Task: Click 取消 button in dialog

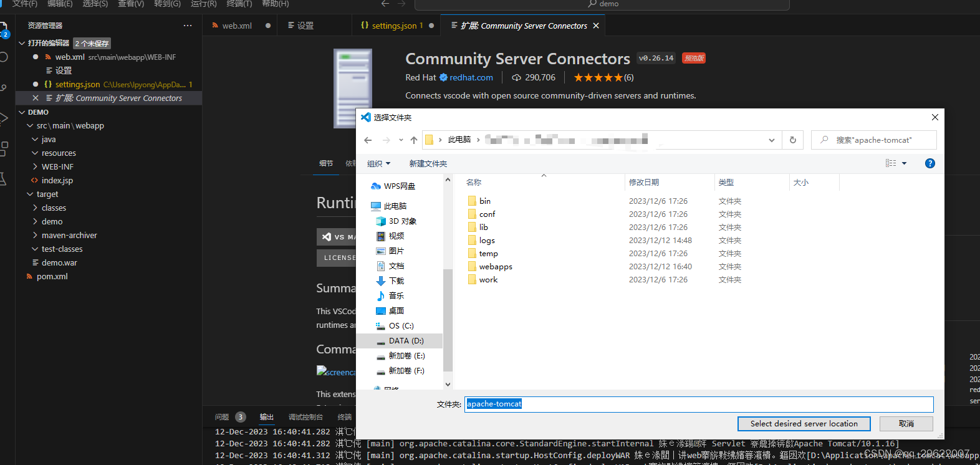Action: coord(906,424)
